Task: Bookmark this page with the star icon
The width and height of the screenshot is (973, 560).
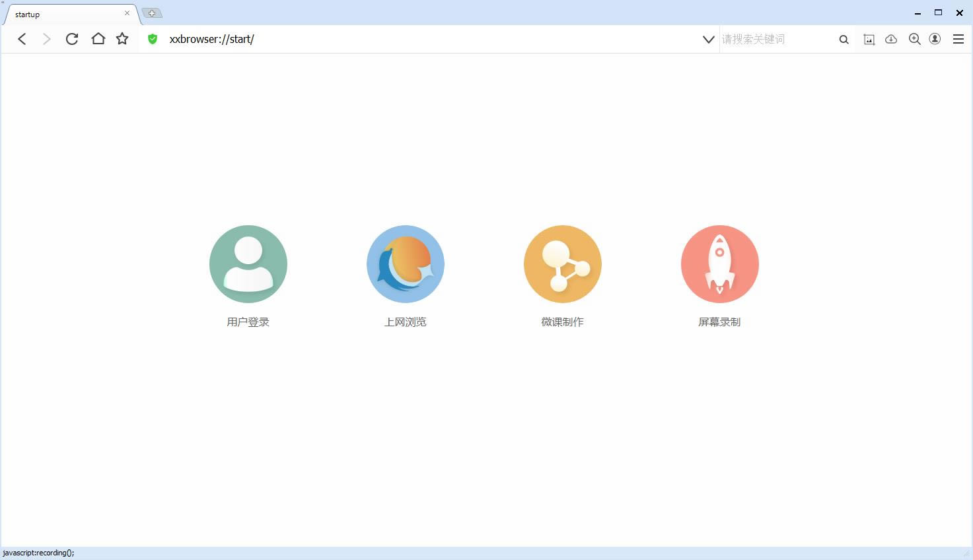Action: pyautogui.click(x=122, y=39)
